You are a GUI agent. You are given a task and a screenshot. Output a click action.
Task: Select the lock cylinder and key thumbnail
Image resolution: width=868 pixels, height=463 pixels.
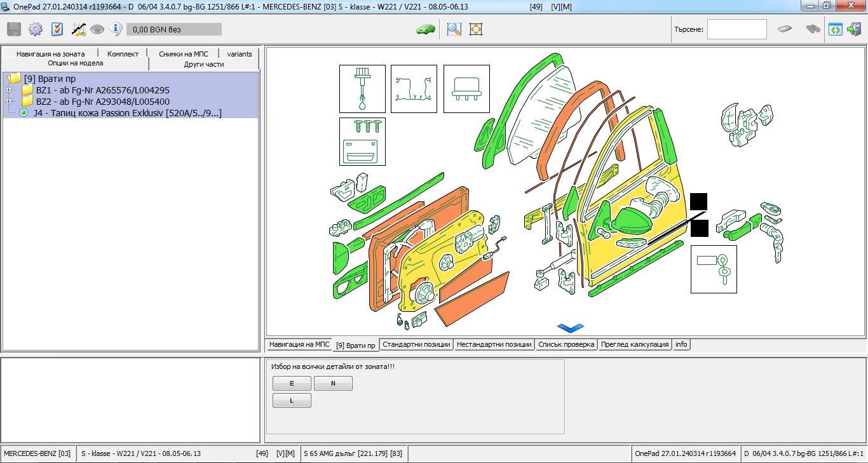714,269
